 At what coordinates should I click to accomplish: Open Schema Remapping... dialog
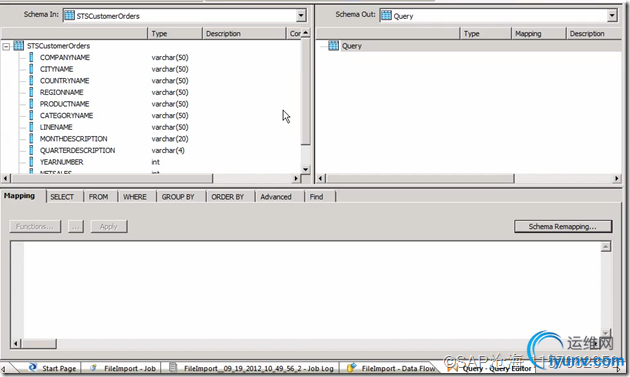562,226
